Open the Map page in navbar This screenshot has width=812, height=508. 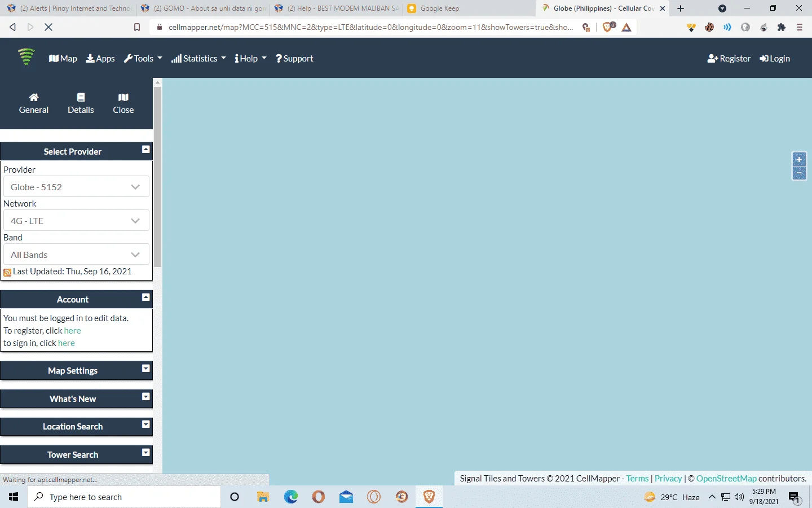click(x=63, y=59)
